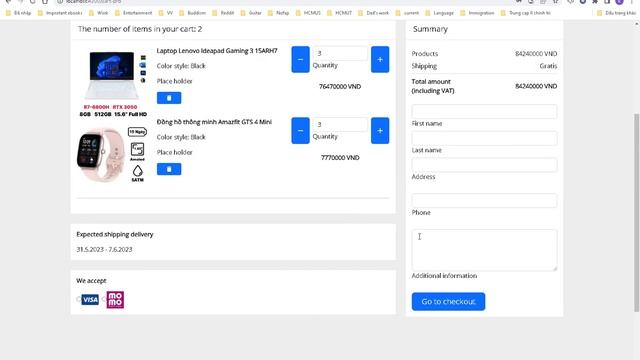
Task: Open the Entertainment bookmarks folder
Action: [x=133, y=13]
